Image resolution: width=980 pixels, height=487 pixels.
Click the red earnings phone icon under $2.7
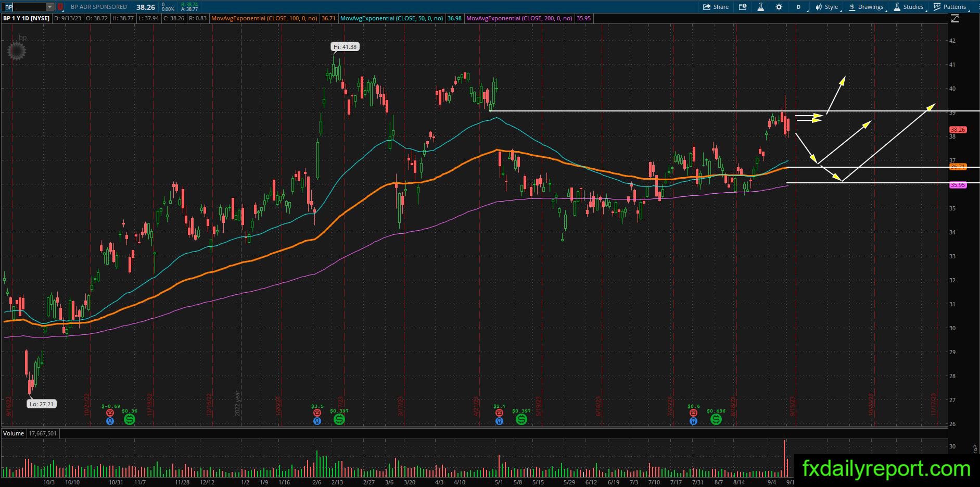(499, 413)
